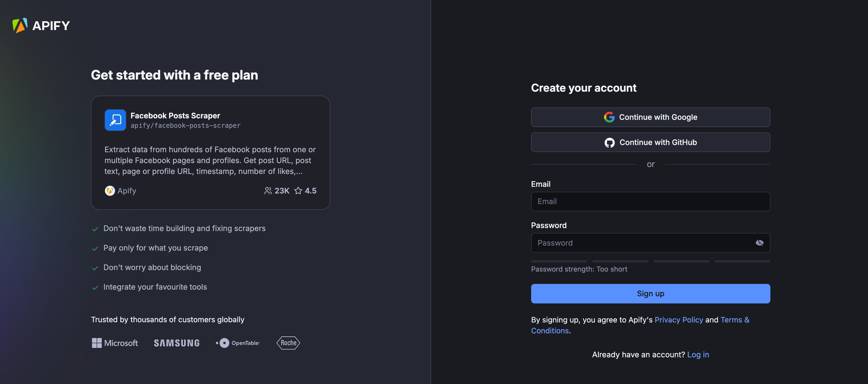Open the Privacy Policy link

(x=679, y=320)
